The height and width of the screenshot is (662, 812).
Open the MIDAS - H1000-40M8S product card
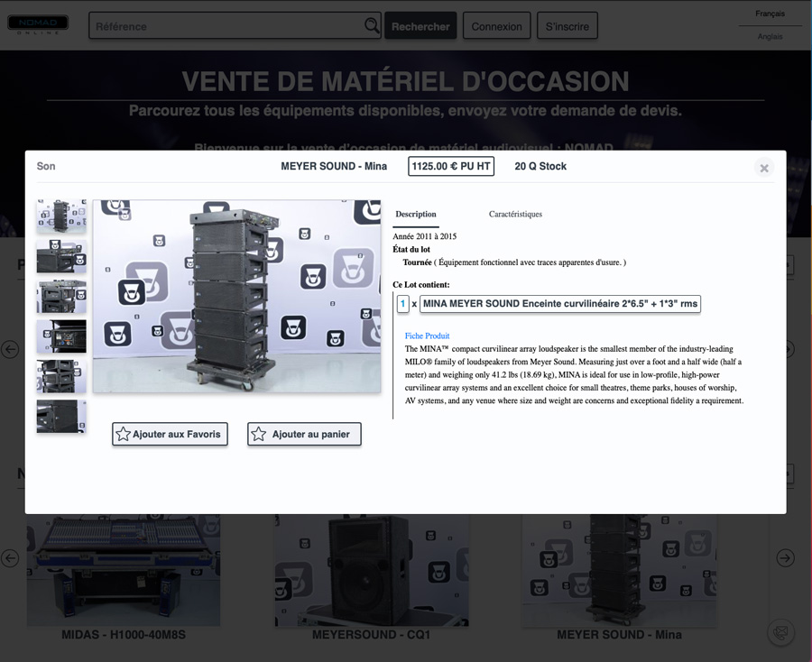[x=124, y=577]
